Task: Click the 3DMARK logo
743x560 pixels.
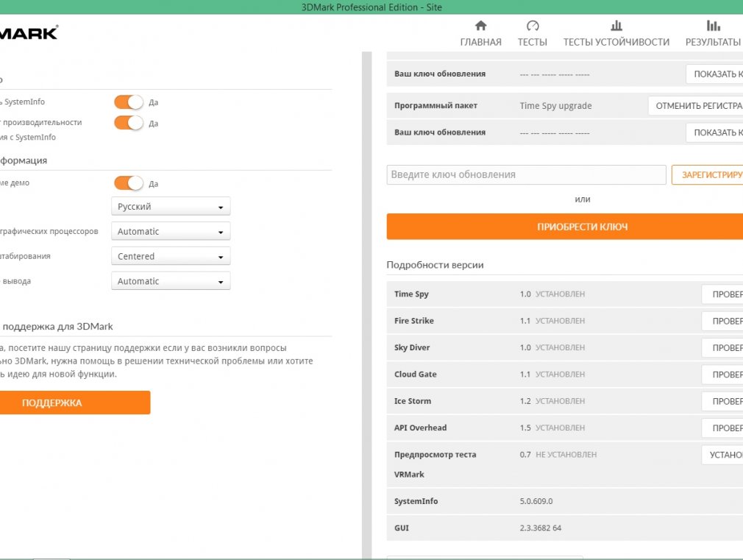Action: click(x=29, y=32)
